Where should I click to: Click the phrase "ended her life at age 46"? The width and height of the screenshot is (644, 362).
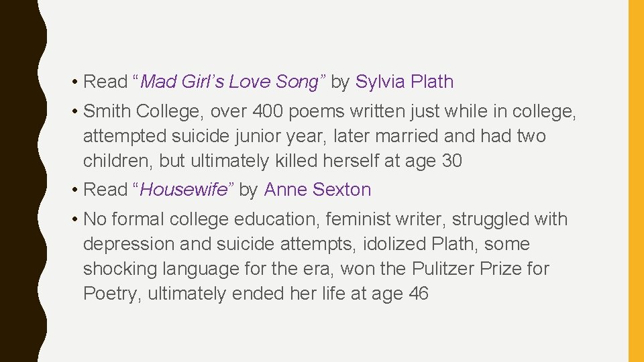330,294
